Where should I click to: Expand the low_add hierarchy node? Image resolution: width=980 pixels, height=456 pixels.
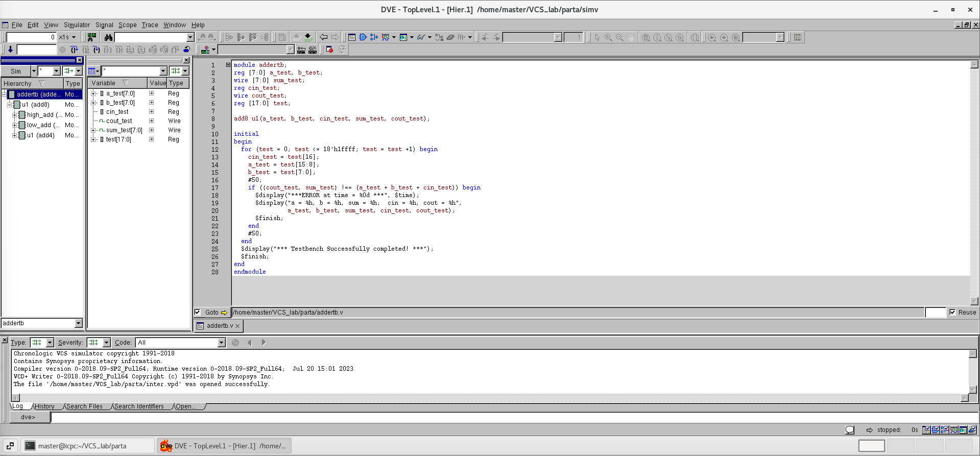(14, 125)
